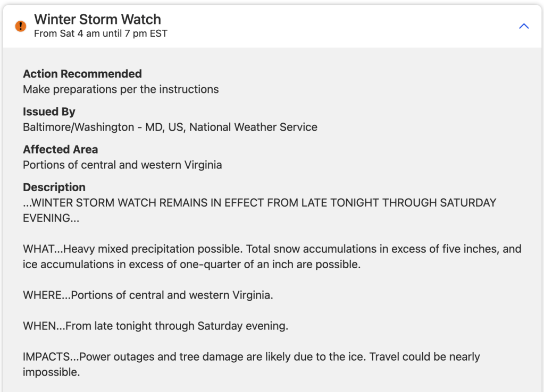Click the "ice accumulations in excess" line
Image resolution: width=544 pixels, height=392 pixels.
pyautogui.click(x=191, y=264)
